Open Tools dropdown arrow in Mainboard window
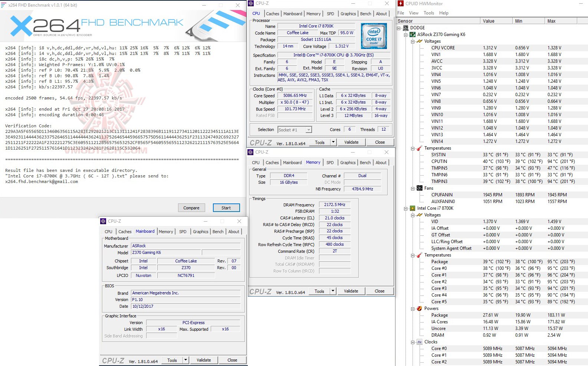588x366 pixels. point(186,360)
